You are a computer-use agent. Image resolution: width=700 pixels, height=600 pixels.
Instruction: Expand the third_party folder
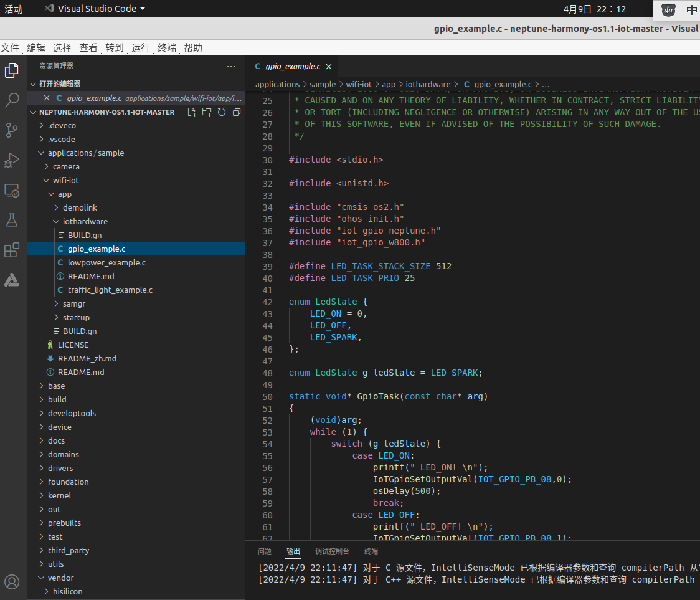point(136,550)
